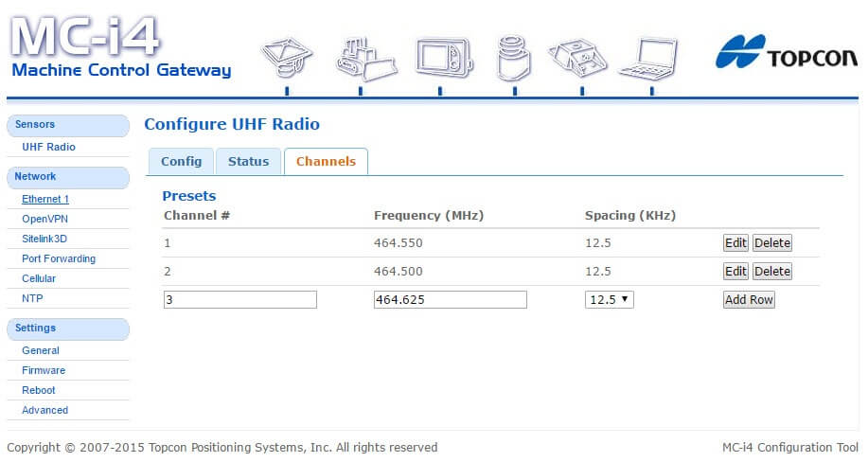Delete the 464.500 MHz channel preset
This screenshot has width=868, height=462.
pos(772,271)
